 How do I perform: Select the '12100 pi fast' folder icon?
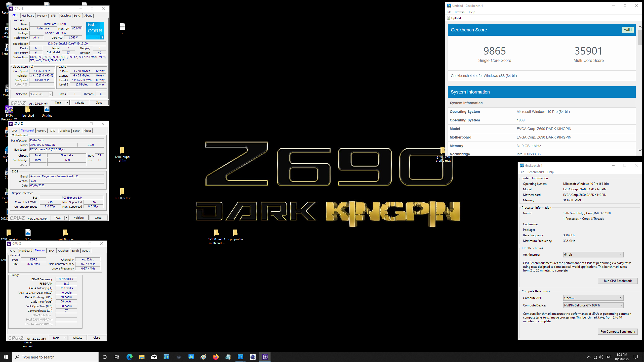click(122, 194)
